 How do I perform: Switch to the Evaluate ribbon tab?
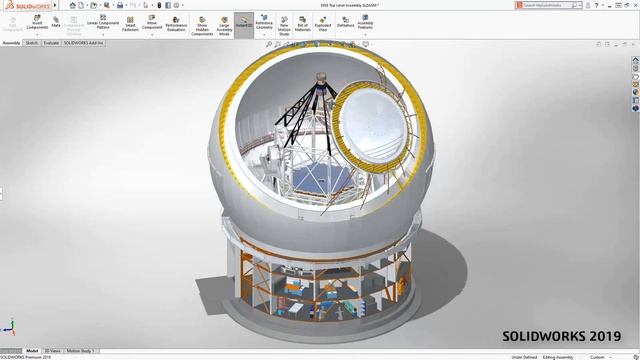tap(51, 43)
